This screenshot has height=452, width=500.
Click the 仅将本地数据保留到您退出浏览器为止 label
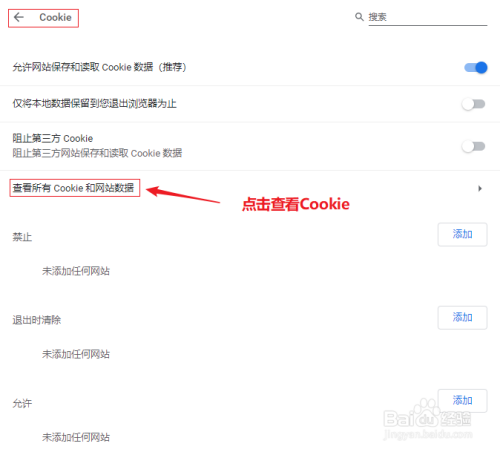(x=94, y=104)
